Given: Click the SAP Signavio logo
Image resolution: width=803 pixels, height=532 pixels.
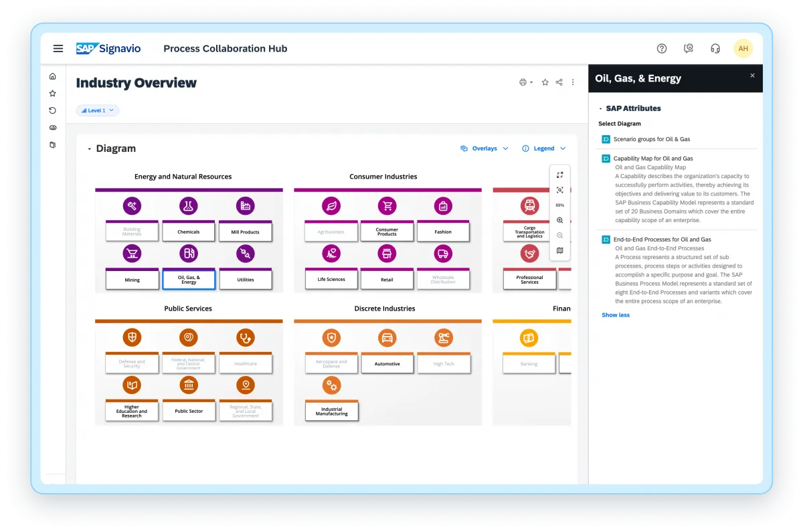Looking at the screenshot, I should [x=108, y=49].
